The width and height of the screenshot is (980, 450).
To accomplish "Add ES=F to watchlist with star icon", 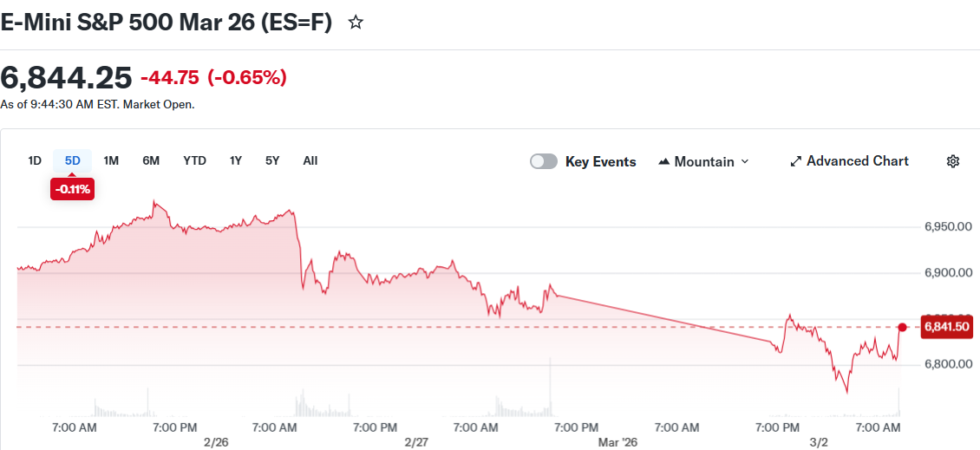I will 356,23.
